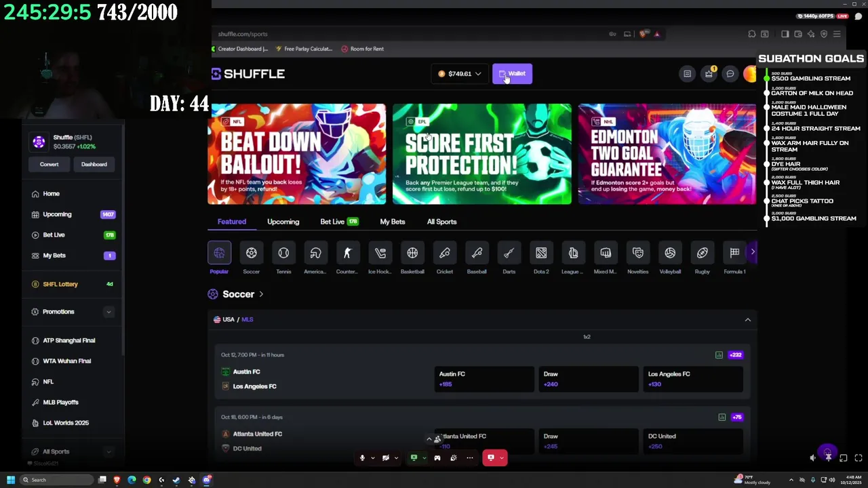Toggle green screen share button
The height and width of the screenshot is (488, 868).
click(414, 458)
